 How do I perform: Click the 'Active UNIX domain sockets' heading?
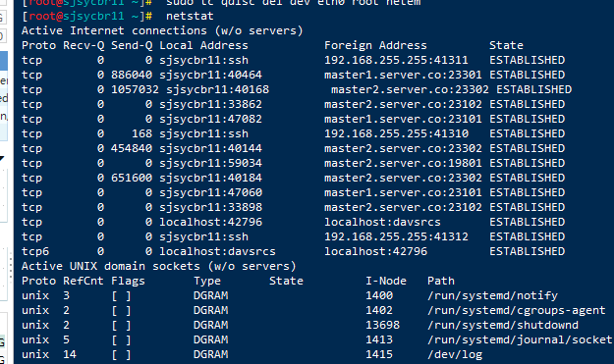(158, 266)
